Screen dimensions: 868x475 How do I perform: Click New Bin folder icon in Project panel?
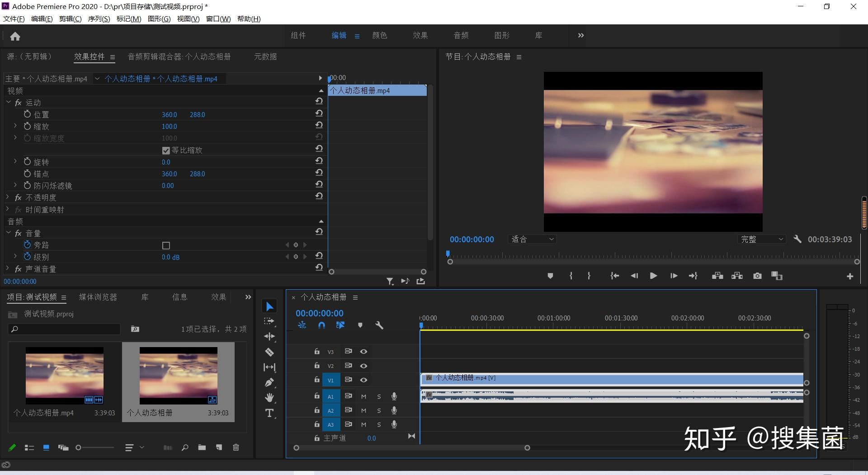point(202,447)
